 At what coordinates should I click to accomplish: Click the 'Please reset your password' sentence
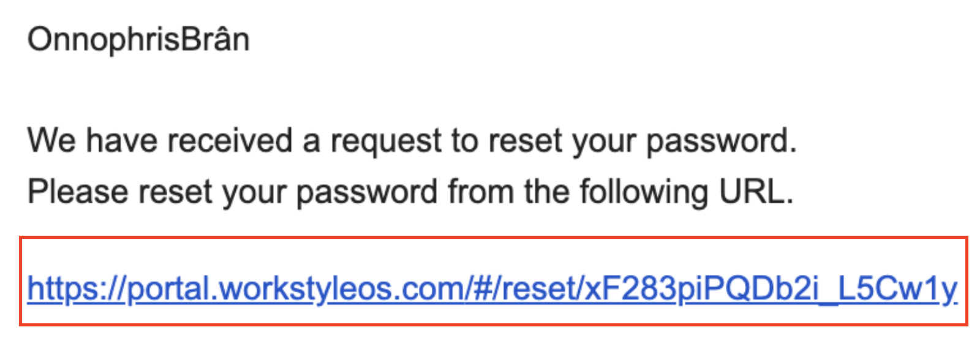pyautogui.click(x=410, y=192)
